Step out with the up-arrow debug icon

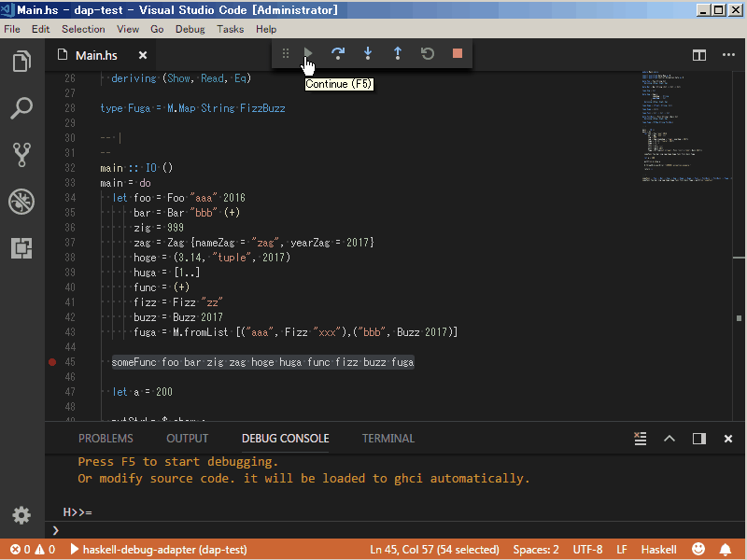point(397,53)
